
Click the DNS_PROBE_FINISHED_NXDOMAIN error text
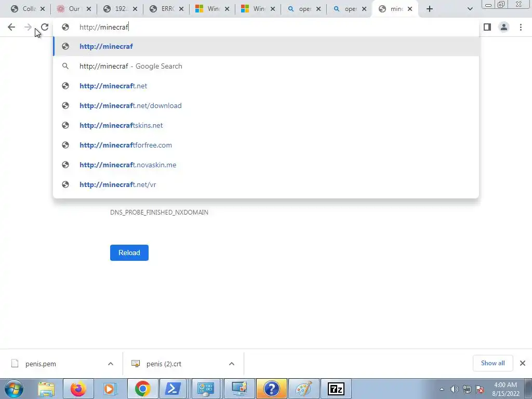click(159, 212)
